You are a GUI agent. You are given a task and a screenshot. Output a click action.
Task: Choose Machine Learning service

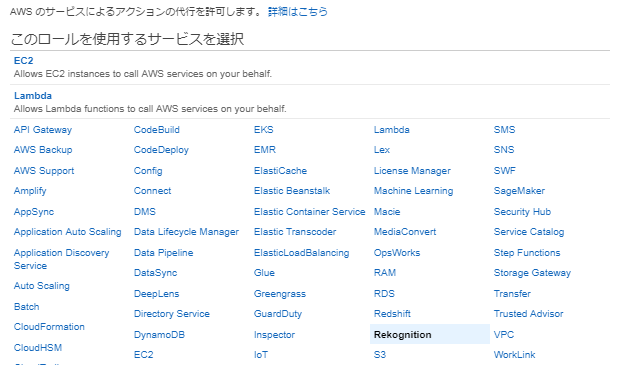pyautogui.click(x=414, y=191)
